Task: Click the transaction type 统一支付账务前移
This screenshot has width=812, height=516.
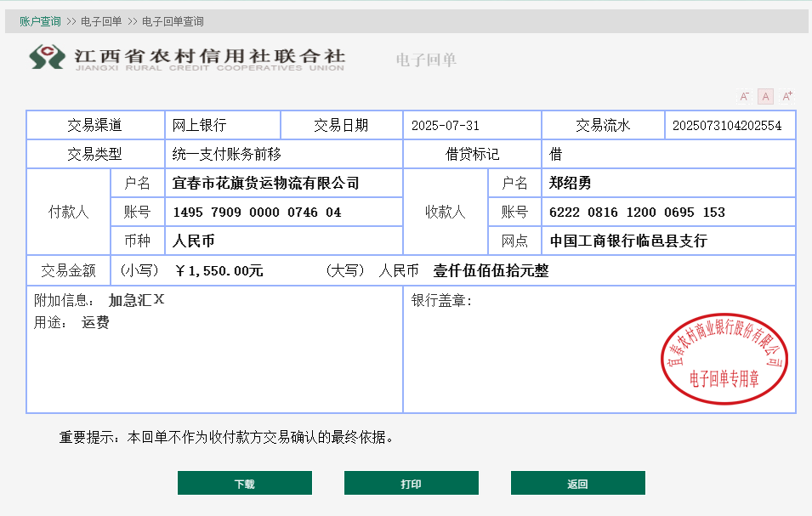Action: click(x=226, y=154)
